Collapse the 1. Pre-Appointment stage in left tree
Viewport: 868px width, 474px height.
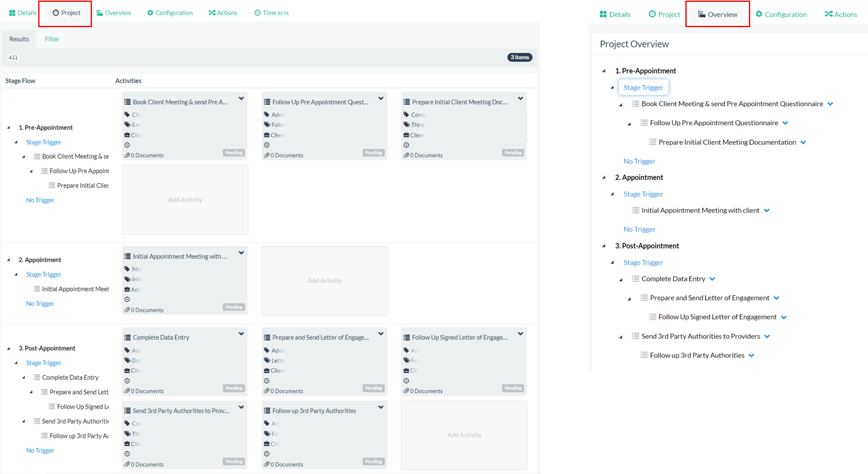pos(9,128)
